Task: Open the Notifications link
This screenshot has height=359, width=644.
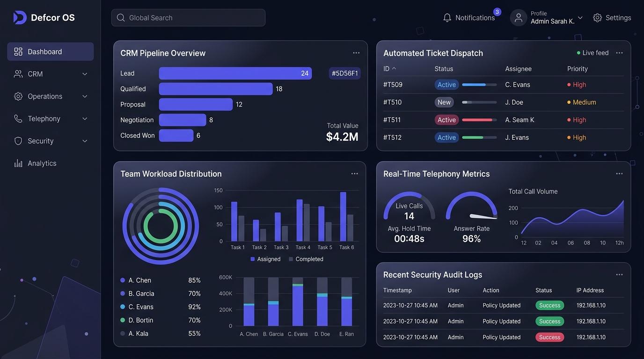Action: (x=475, y=18)
